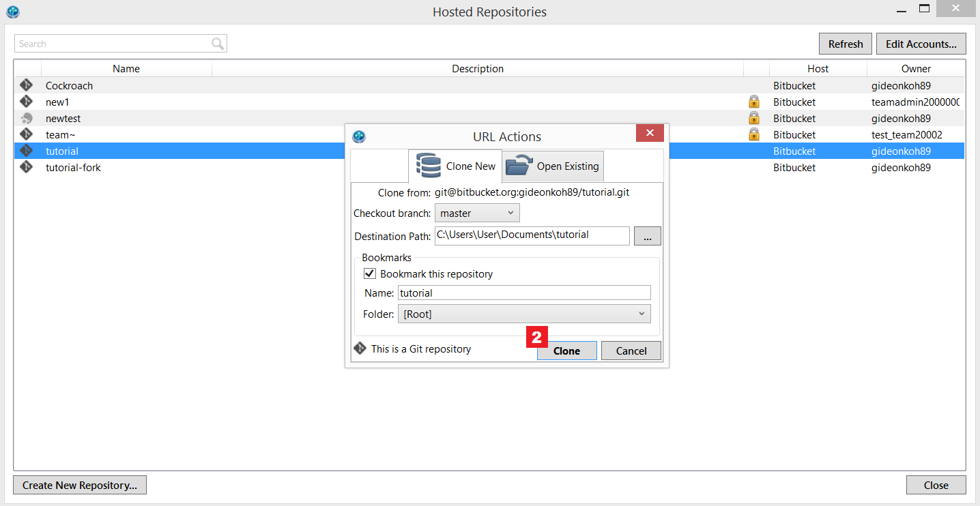The image size is (980, 506).
Task: Click the Mercurial icon beside the newtest repository
Action: pyautogui.click(x=26, y=118)
